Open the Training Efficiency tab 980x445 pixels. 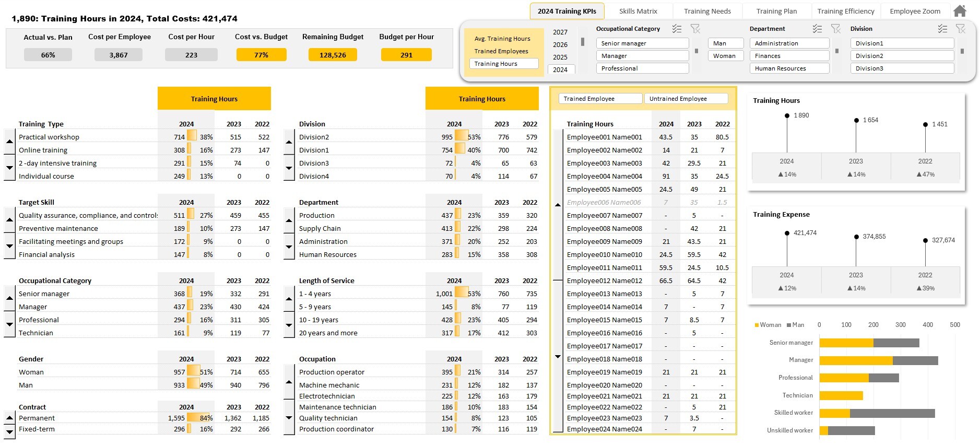(846, 11)
